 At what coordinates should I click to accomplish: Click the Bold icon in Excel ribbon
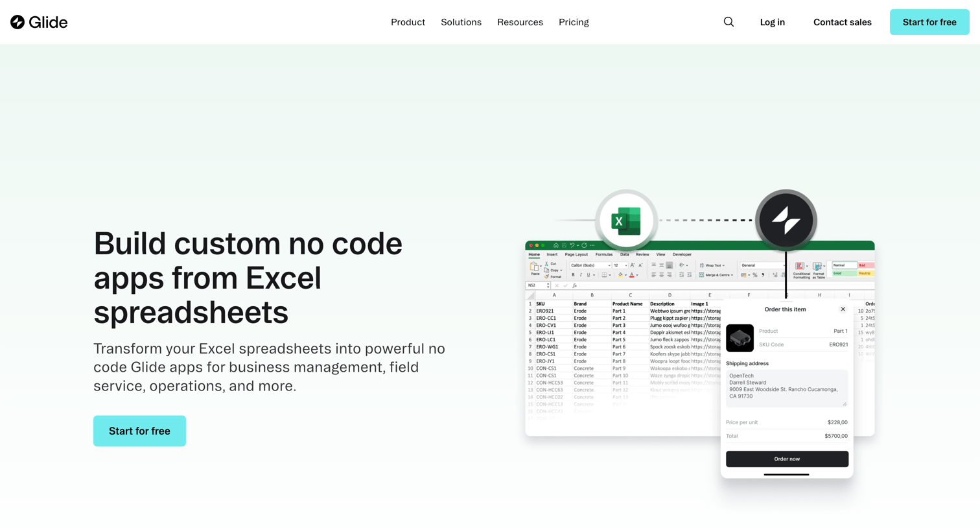tap(573, 275)
